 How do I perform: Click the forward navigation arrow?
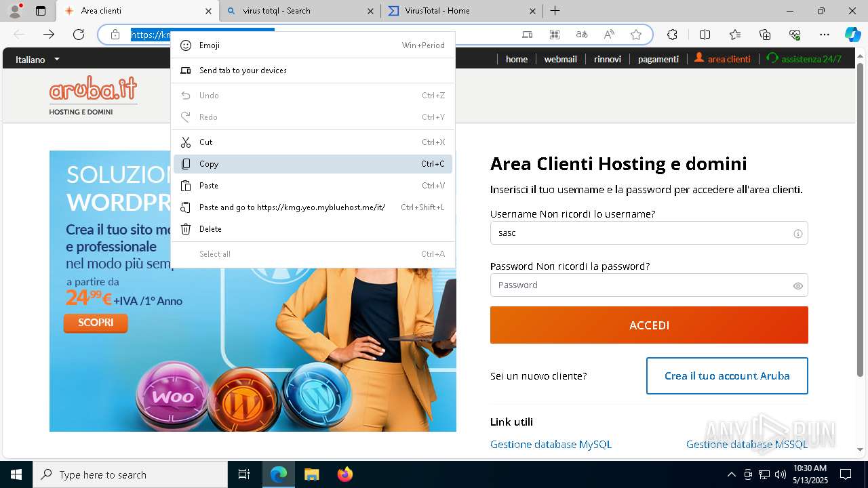pyautogui.click(x=49, y=35)
